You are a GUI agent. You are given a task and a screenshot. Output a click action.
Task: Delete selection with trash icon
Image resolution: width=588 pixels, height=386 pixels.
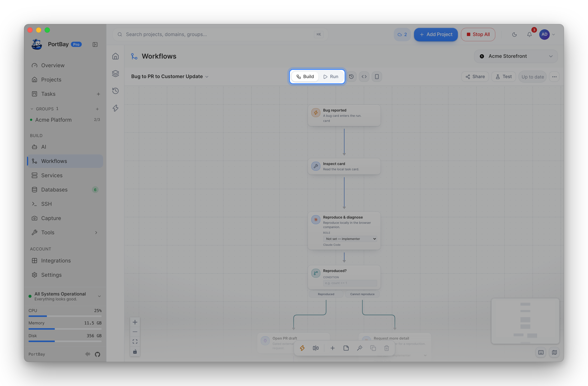pyautogui.click(x=386, y=348)
